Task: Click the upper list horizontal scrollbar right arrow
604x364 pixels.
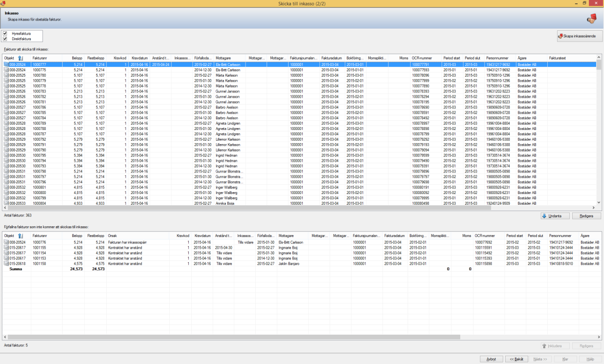Action: [x=594, y=208]
